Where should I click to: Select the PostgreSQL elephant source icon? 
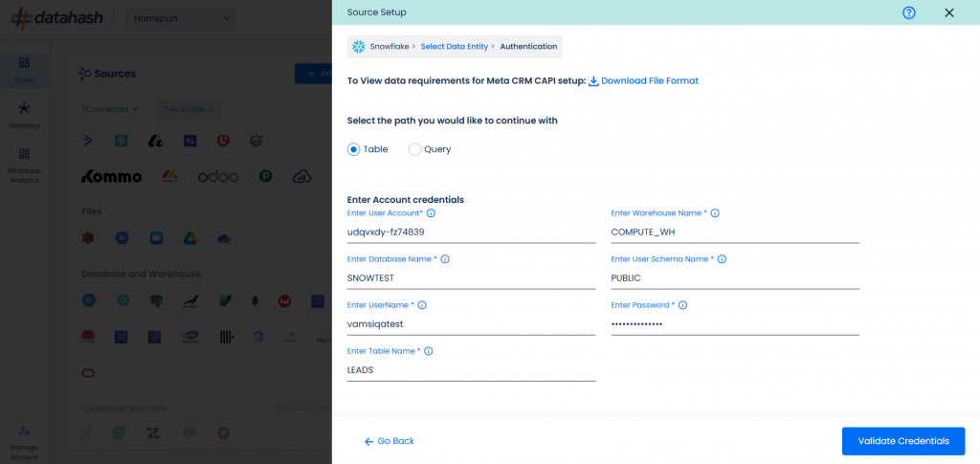coord(156,301)
